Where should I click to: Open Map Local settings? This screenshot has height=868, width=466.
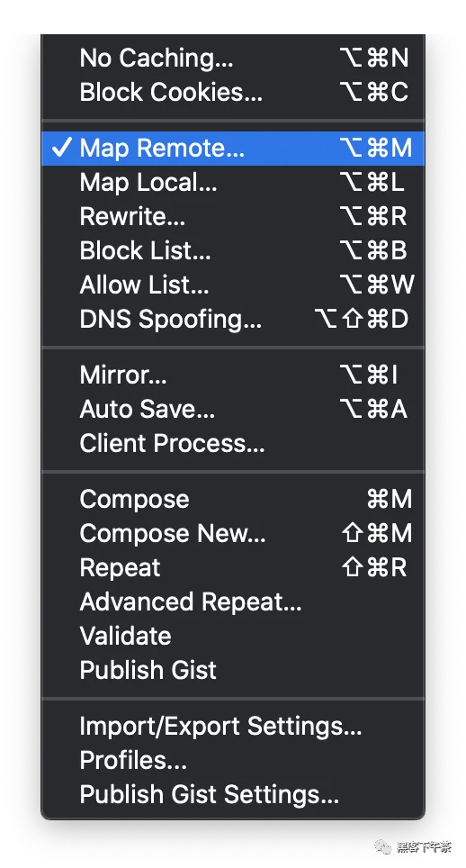pyautogui.click(x=233, y=182)
